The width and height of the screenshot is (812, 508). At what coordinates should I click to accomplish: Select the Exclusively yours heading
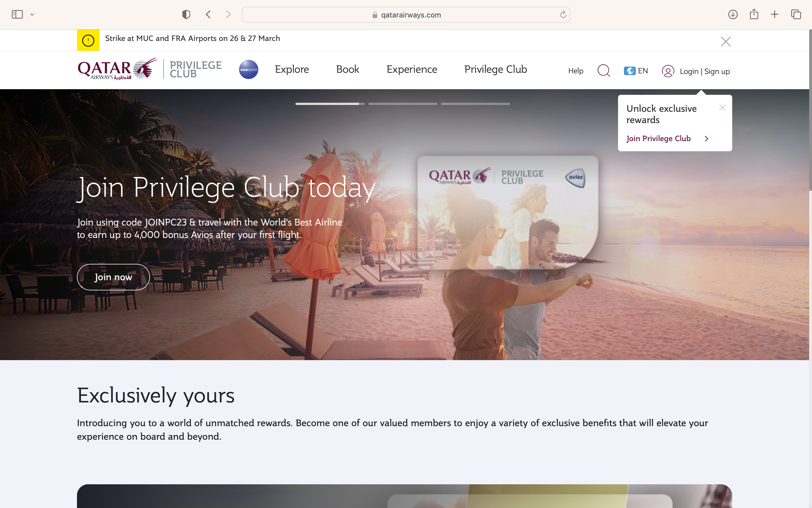[x=156, y=396]
